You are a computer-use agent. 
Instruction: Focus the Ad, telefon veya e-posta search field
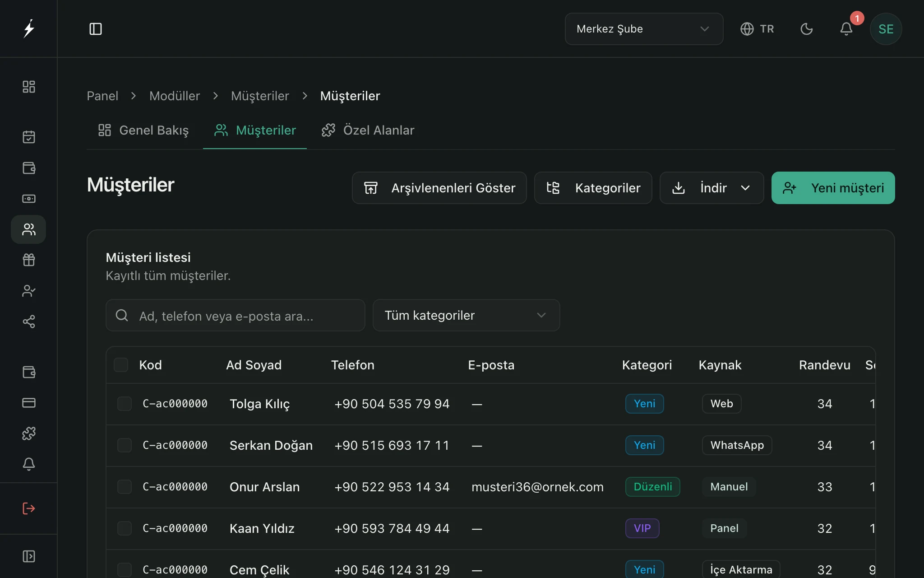pyautogui.click(x=235, y=315)
